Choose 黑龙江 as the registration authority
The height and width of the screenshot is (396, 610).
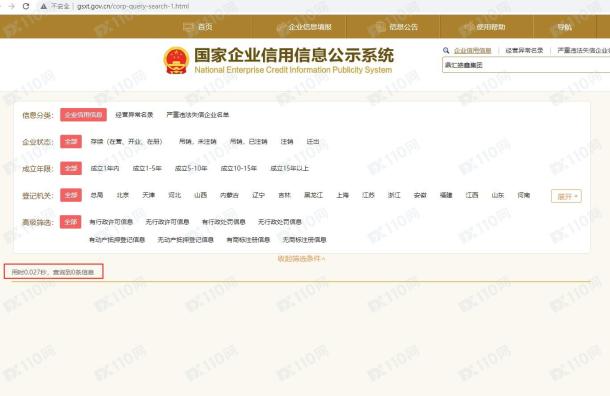tap(313, 195)
